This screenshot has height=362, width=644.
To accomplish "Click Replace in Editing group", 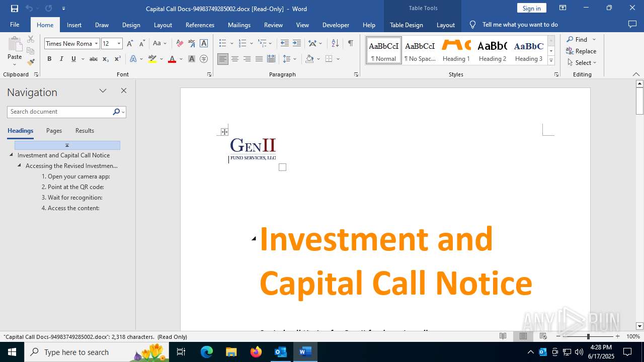I will click(x=581, y=51).
